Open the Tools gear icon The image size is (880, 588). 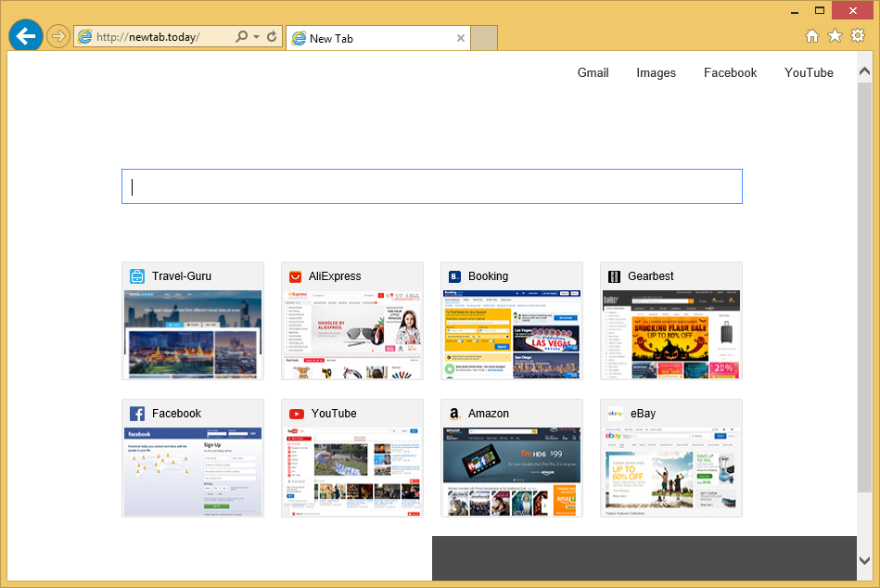coord(858,35)
